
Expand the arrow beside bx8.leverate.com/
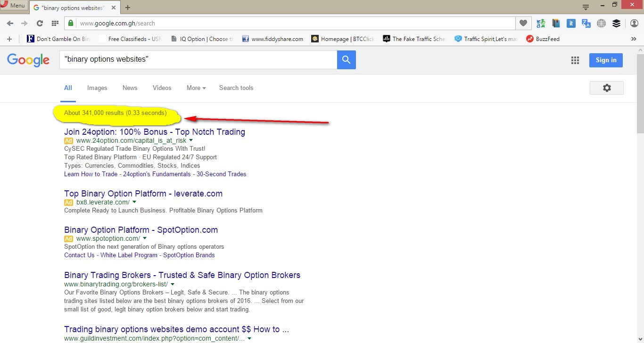(x=134, y=202)
